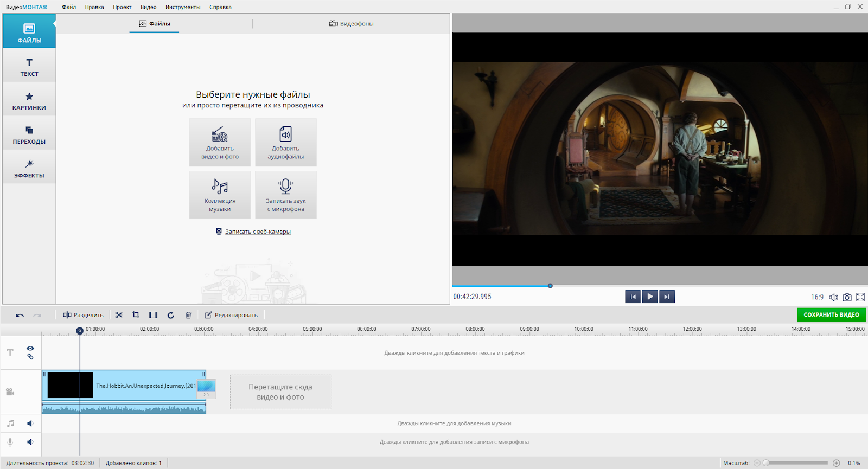
Task: Click Записать звук с микрофона tile
Action: 285,195
